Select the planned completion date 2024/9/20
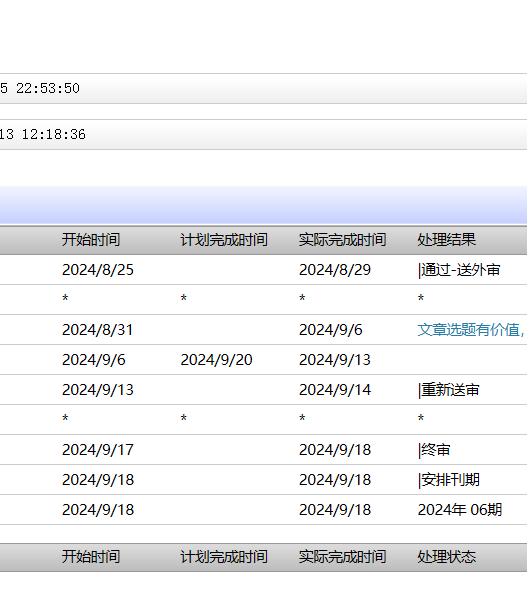Viewport: 527px width, 589px height. click(216, 360)
